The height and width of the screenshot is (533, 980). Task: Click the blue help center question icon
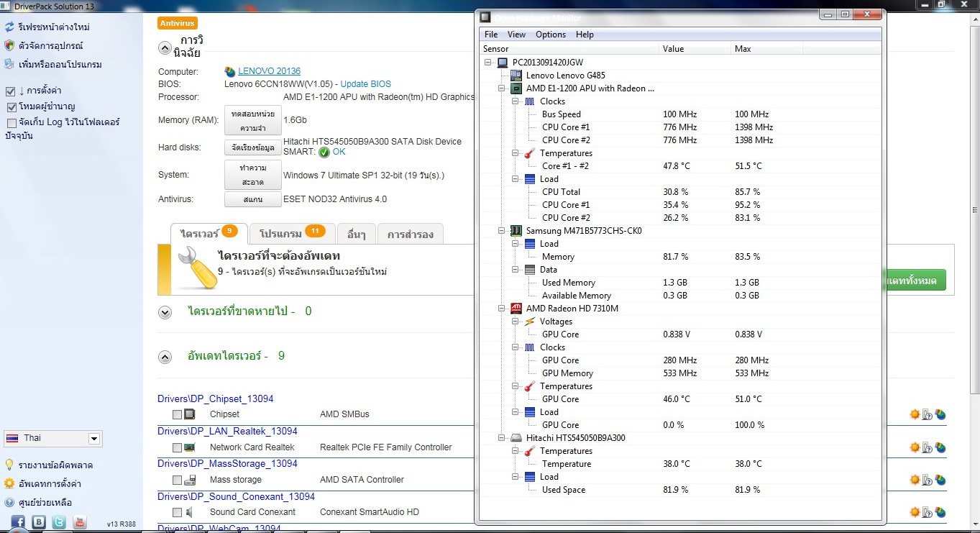[9, 502]
